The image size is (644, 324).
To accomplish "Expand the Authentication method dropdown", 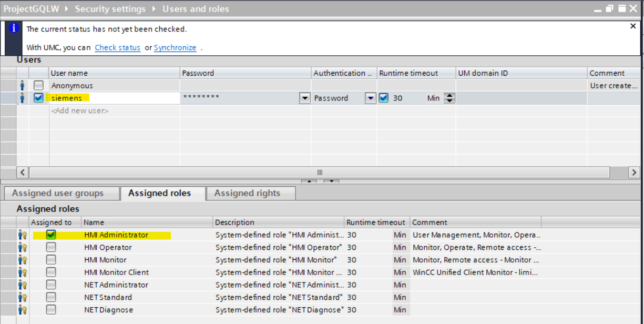I will pos(371,98).
